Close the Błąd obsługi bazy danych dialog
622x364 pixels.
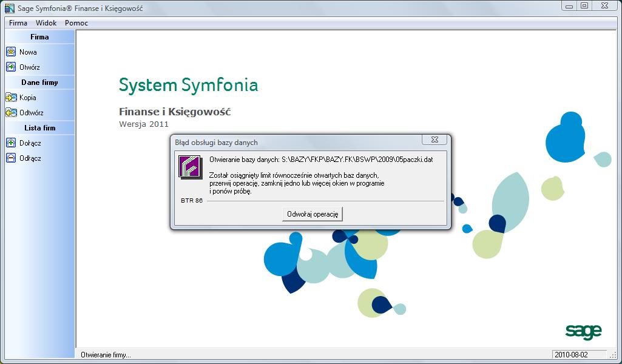point(434,140)
